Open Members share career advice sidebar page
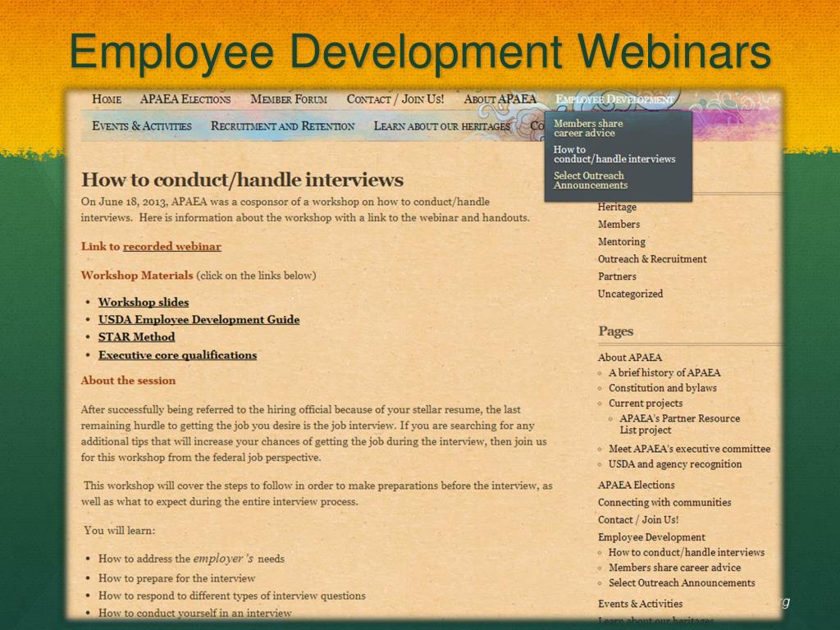 click(674, 568)
